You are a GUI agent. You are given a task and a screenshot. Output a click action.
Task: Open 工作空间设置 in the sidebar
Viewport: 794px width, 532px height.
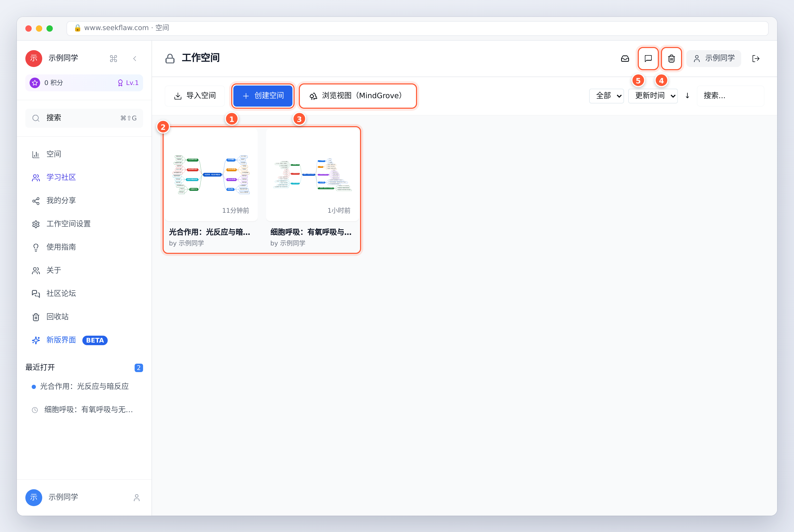[84, 224]
